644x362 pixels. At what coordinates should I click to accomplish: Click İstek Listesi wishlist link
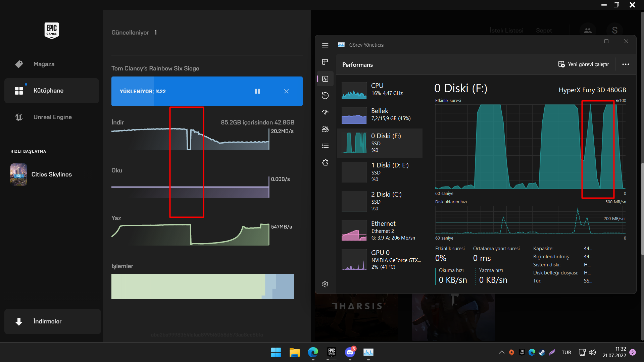pos(506,31)
